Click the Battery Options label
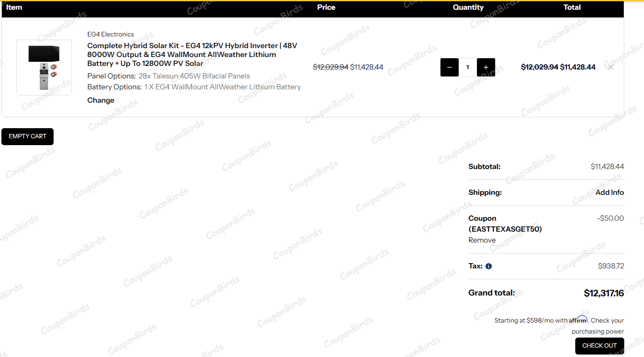Image resolution: width=644 pixels, height=357 pixels. [x=115, y=87]
